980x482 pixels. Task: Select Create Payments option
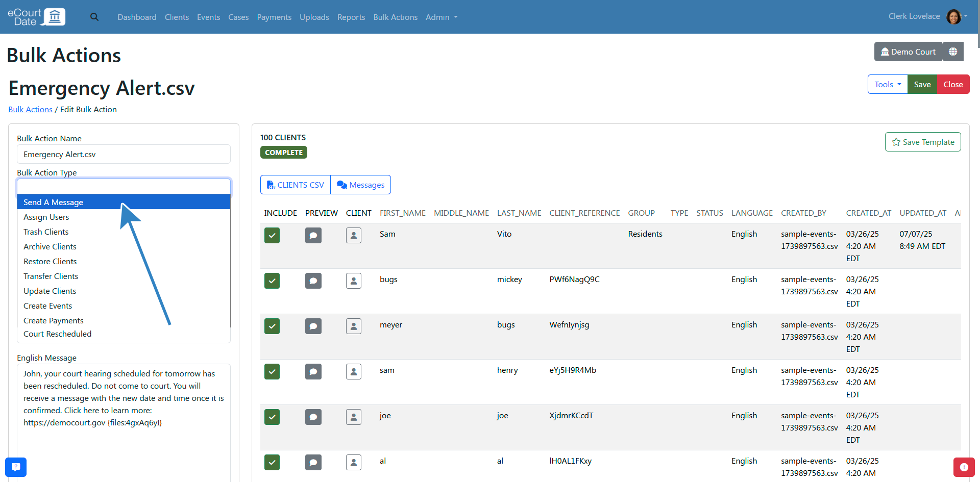124,320
